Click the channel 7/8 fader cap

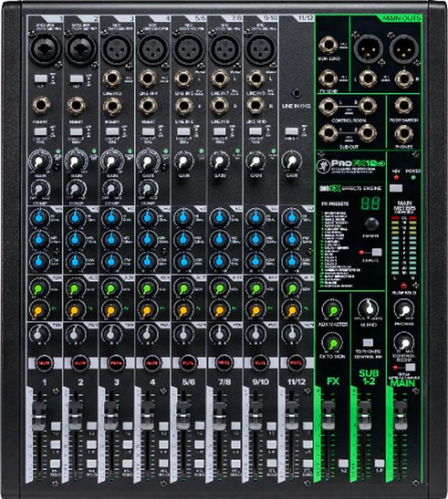pyautogui.click(x=219, y=416)
